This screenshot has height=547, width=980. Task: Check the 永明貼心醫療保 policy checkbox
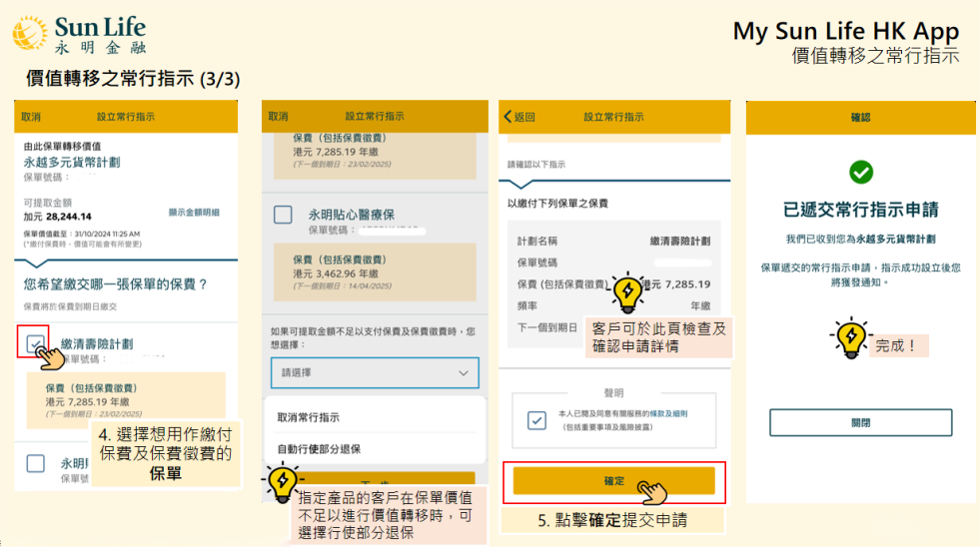pyautogui.click(x=283, y=215)
